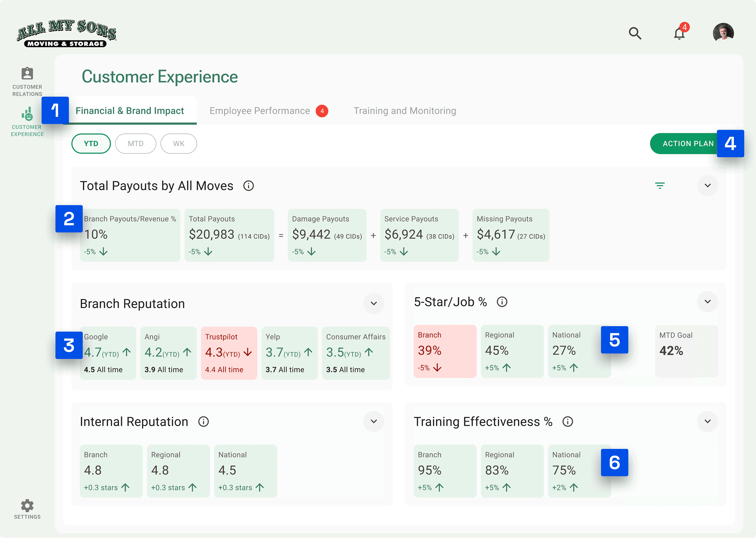Click the search magnifier icon
The height and width of the screenshot is (538, 756).
coord(634,33)
